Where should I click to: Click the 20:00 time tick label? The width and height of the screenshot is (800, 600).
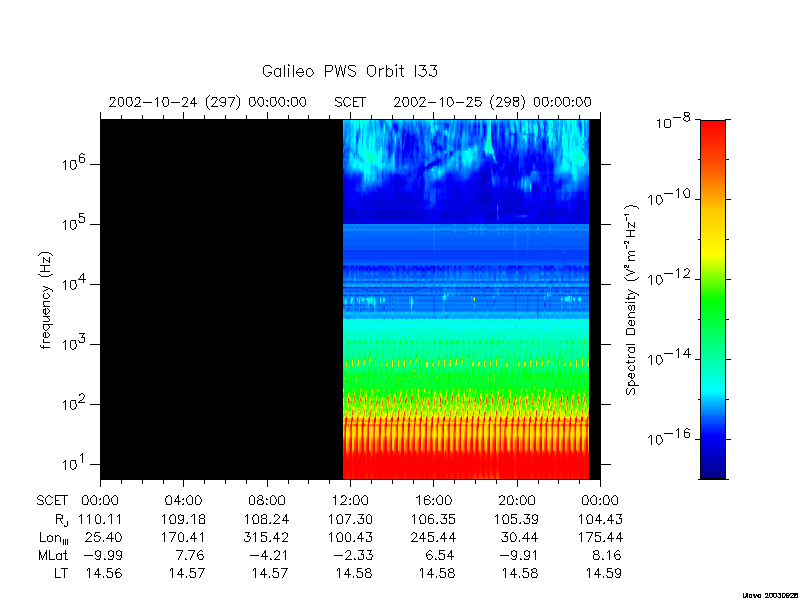[x=517, y=501]
